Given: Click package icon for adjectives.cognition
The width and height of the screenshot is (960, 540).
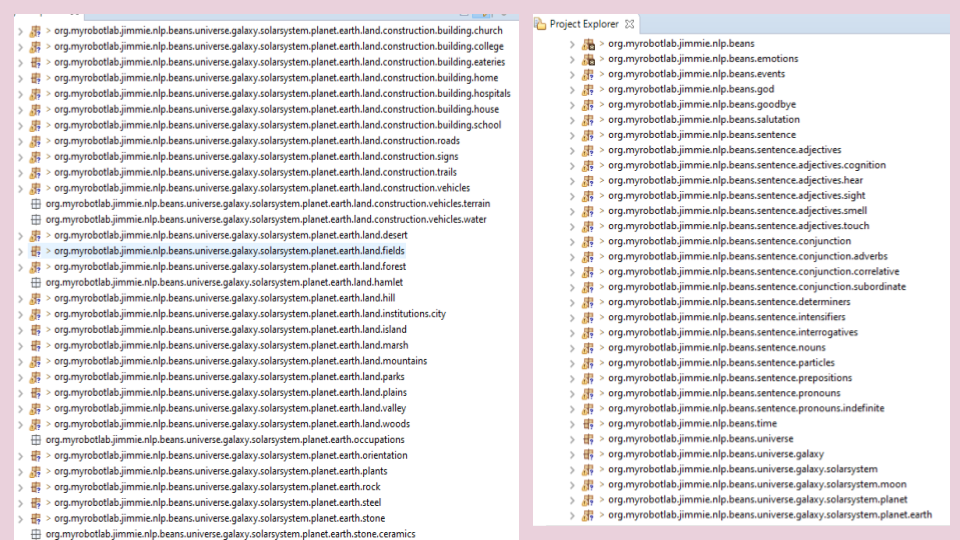Looking at the screenshot, I should (x=588, y=165).
